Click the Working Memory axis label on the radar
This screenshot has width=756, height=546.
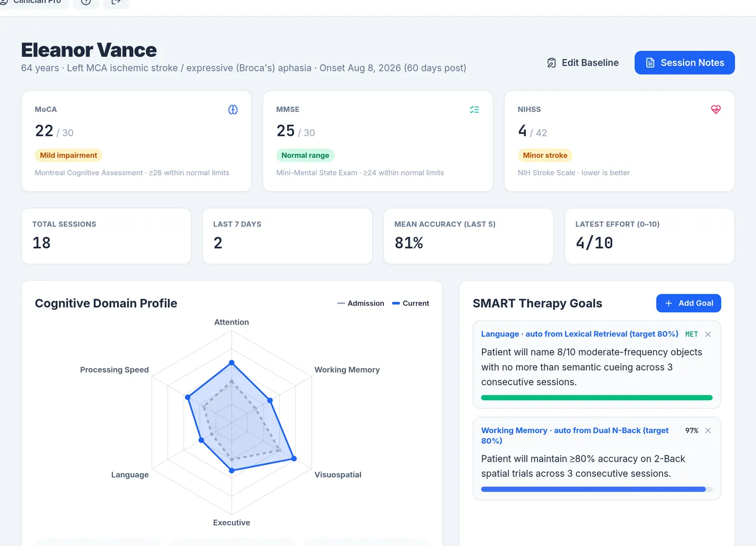(347, 370)
